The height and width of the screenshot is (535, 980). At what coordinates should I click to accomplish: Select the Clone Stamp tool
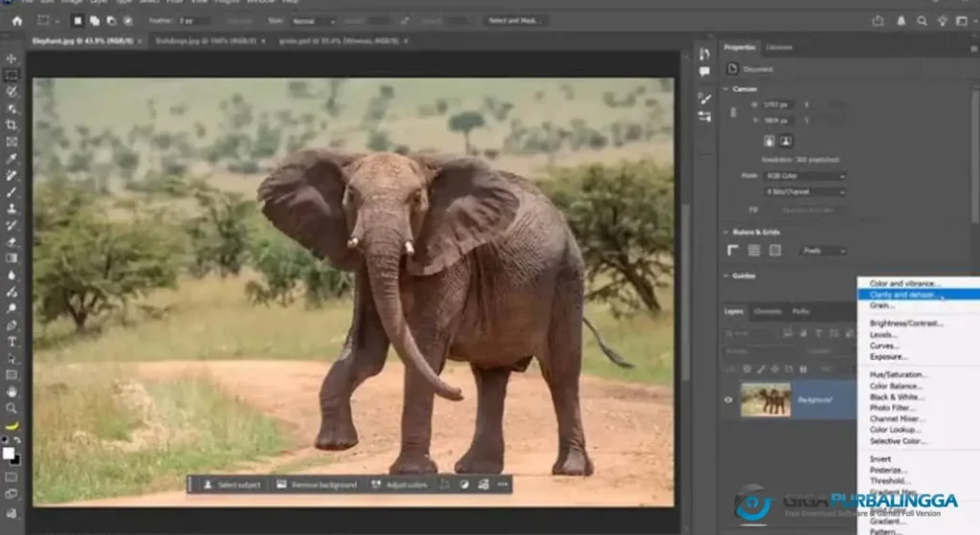(x=11, y=209)
